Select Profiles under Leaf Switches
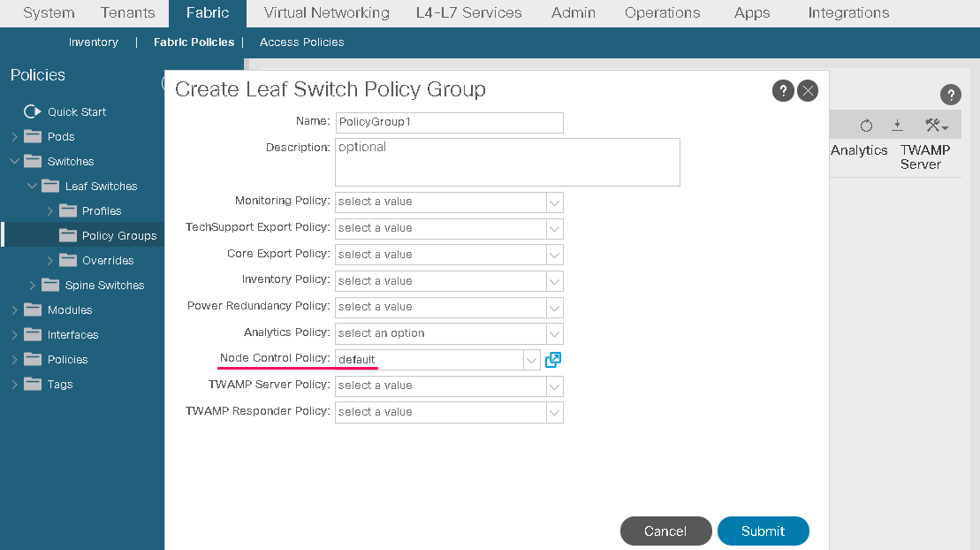The height and width of the screenshot is (550, 980). (x=102, y=211)
